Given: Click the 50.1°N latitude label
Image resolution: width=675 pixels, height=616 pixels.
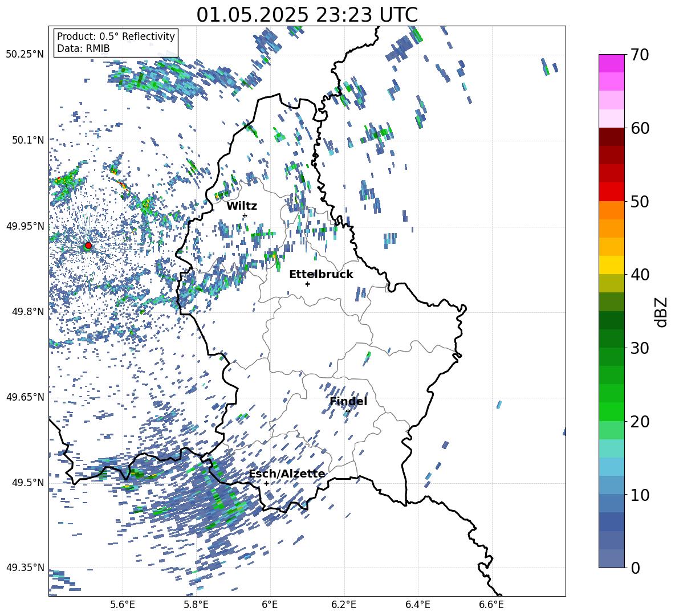Looking at the screenshot, I should (x=29, y=140).
